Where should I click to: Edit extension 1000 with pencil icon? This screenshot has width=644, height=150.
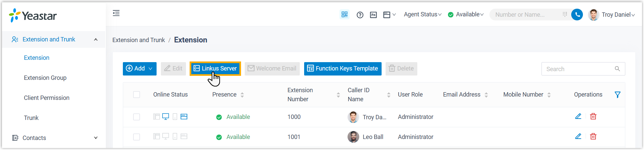coord(578,116)
